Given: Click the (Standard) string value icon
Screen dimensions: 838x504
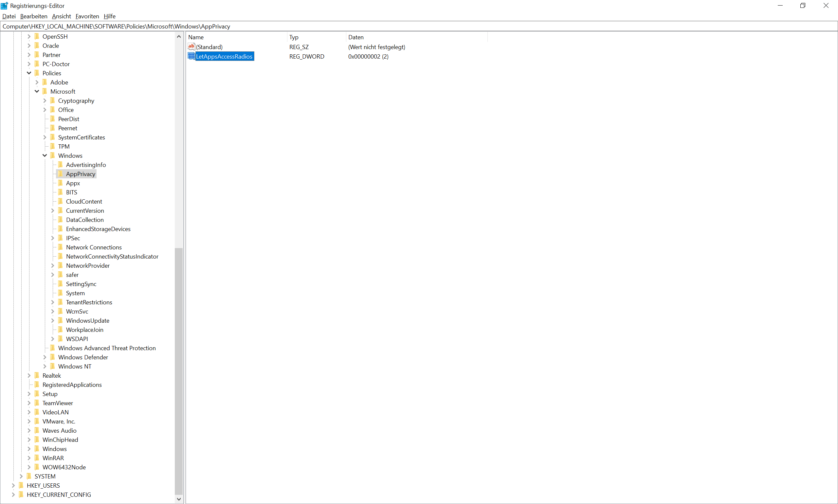Looking at the screenshot, I should pyautogui.click(x=191, y=46).
